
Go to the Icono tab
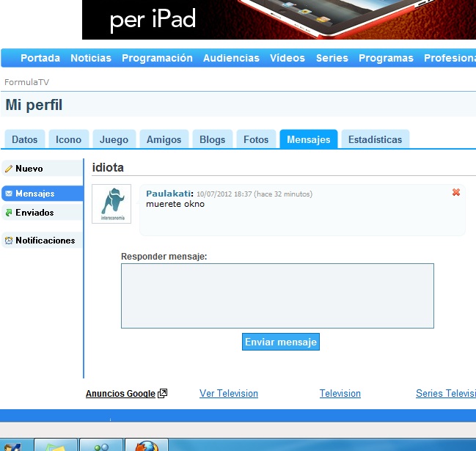click(x=69, y=139)
